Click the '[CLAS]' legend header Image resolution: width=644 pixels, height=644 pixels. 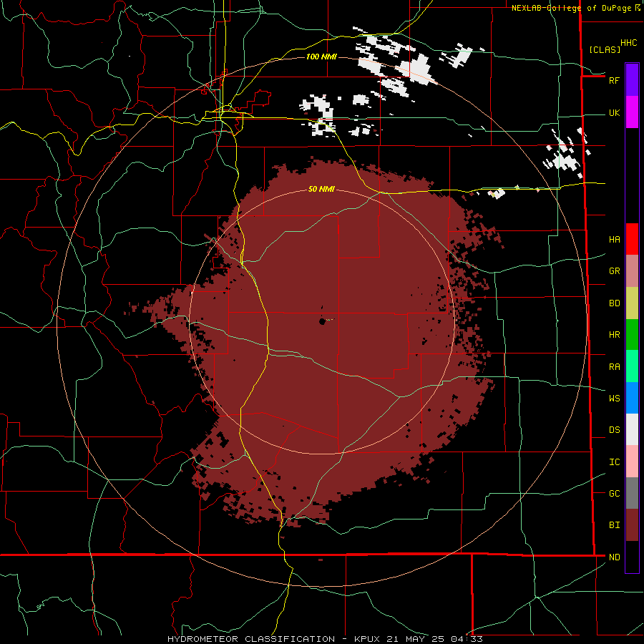605,49
